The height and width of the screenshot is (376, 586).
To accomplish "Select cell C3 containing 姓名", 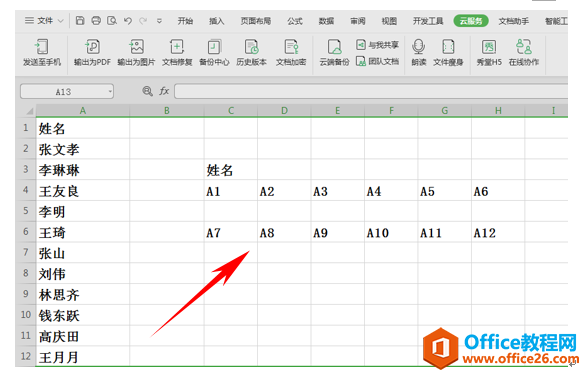I will tap(231, 170).
